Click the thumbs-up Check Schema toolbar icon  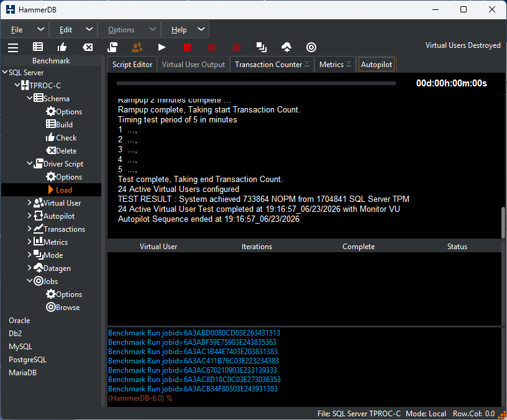pyautogui.click(x=62, y=47)
